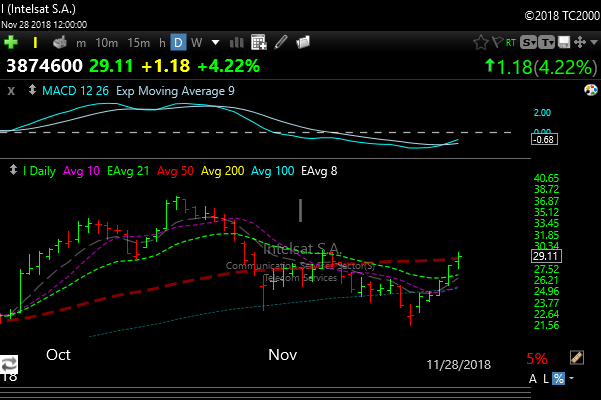Switch to the Daily (D) timeframe
Screen dimensions: 601x400
178,42
